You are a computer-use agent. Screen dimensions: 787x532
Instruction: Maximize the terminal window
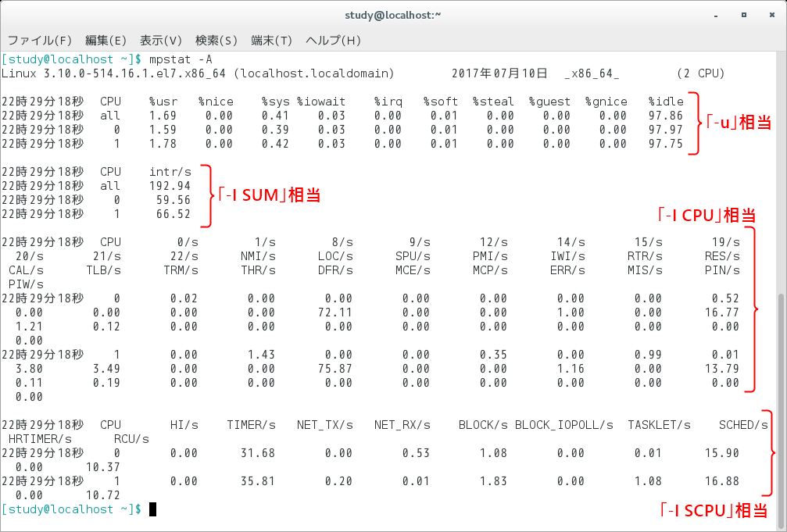pos(744,14)
